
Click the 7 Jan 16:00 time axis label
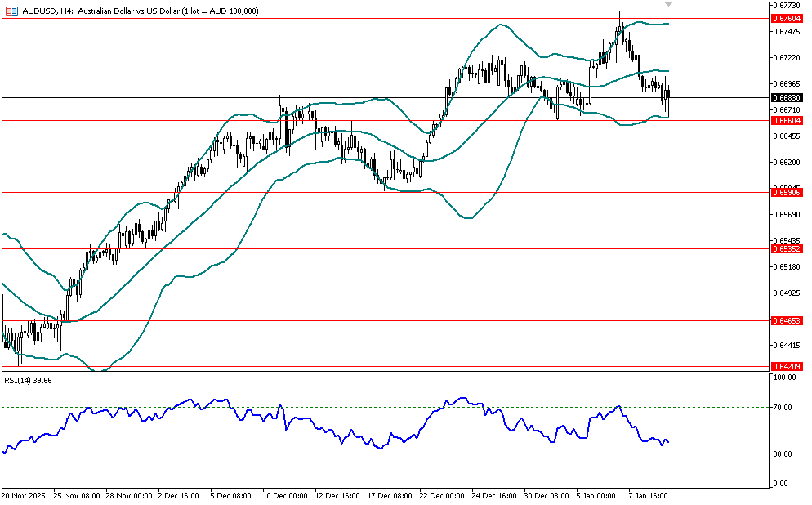click(650, 495)
